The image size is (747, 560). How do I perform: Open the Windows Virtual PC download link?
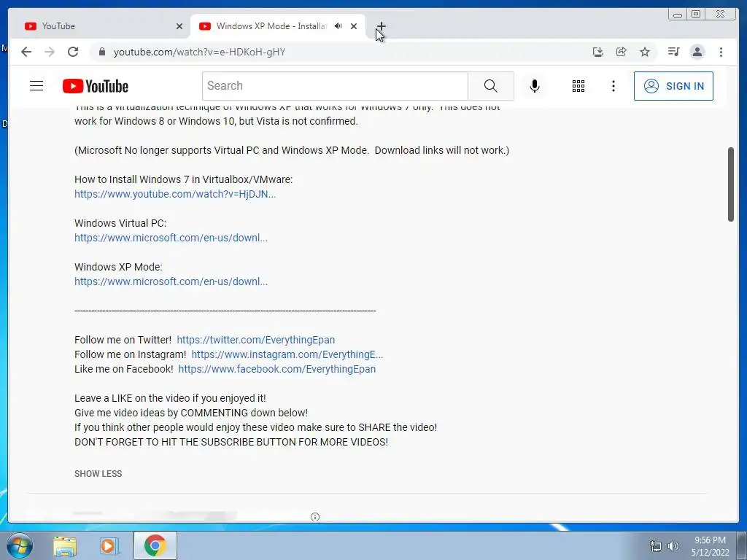point(171,238)
